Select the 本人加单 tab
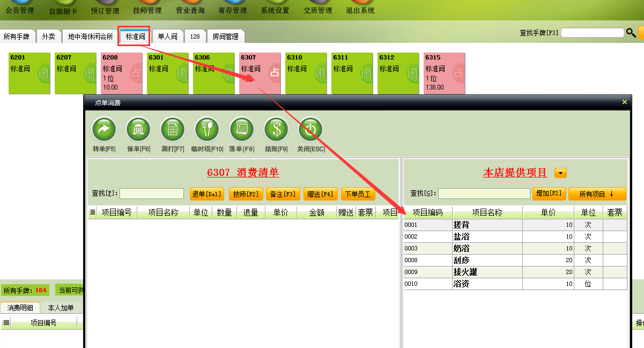This screenshot has height=348, width=644. pos(60,308)
